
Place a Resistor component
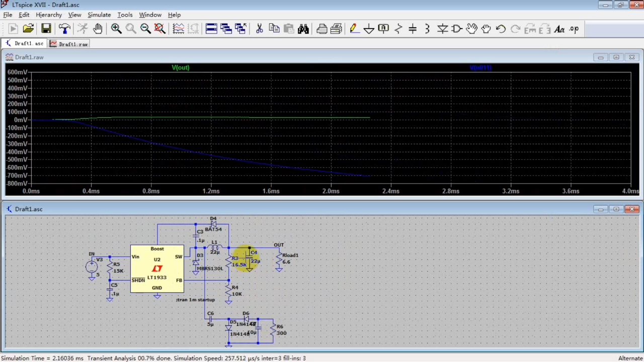coord(398,29)
